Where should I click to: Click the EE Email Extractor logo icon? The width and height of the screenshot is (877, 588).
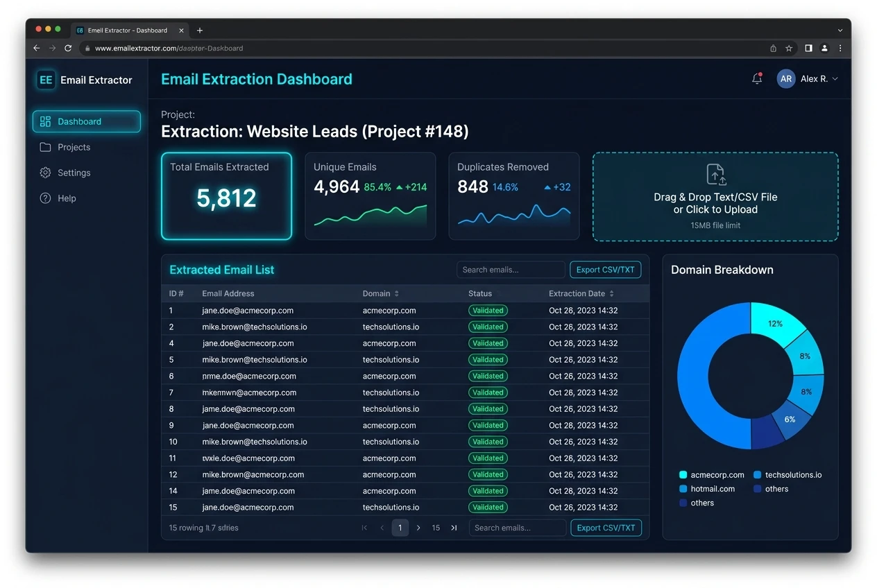tap(46, 80)
